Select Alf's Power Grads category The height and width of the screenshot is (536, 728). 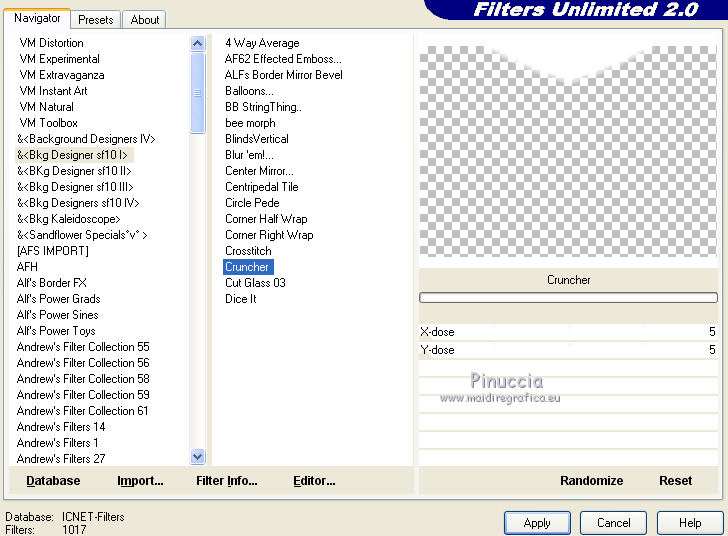point(58,299)
